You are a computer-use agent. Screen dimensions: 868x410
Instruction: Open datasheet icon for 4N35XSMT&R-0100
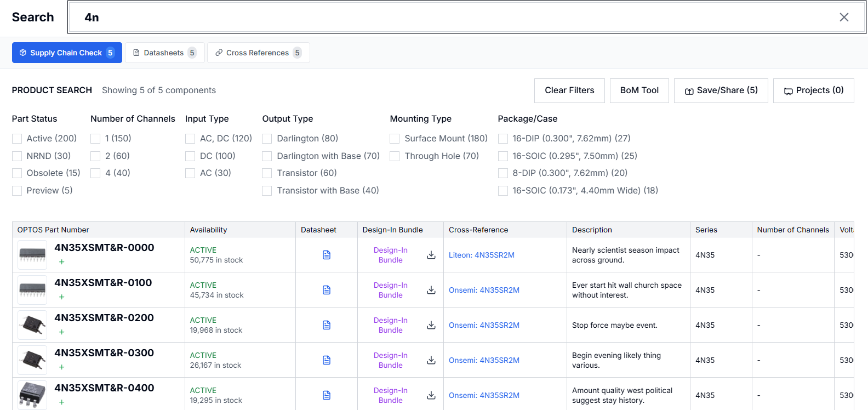327,290
